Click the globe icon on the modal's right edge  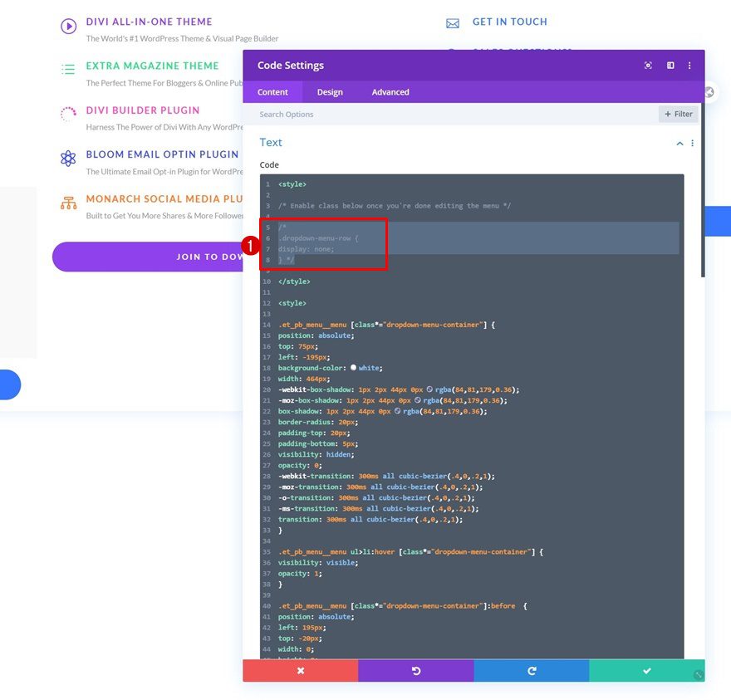tap(710, 93)
